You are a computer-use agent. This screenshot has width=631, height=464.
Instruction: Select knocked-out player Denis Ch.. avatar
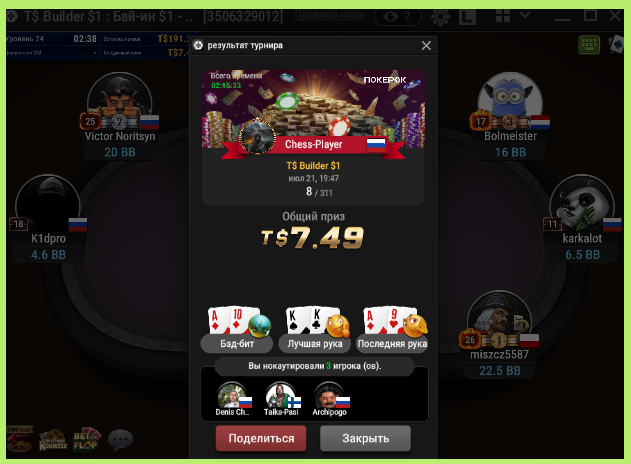(232, 395)
